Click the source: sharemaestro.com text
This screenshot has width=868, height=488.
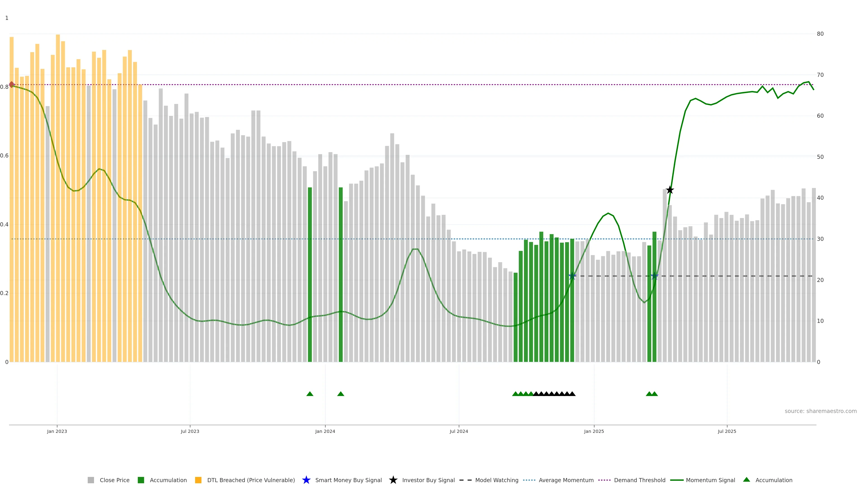(821, 411)
